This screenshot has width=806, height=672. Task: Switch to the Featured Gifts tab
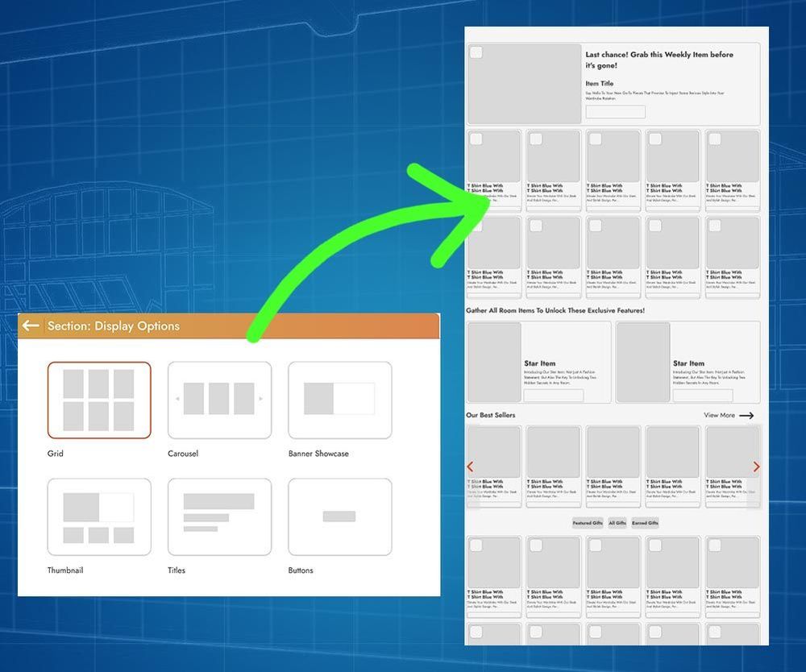point(588,523)
